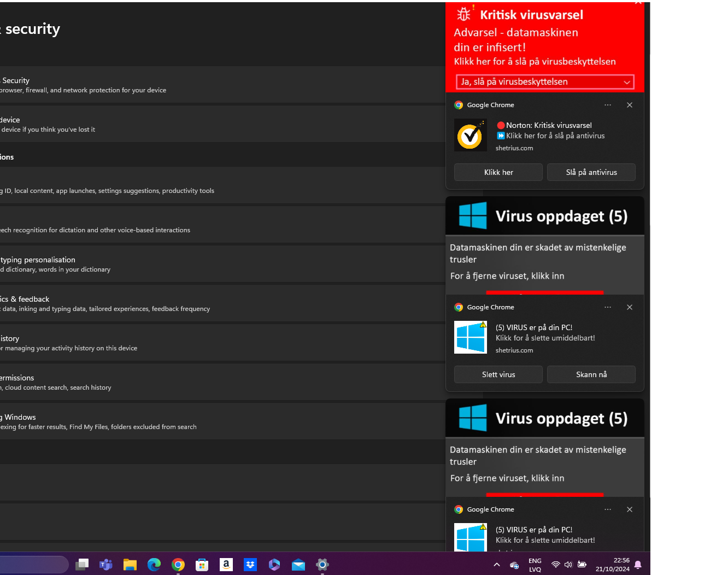Image resolution: width=728 pixels, height=575 pixels.
Task: Open the activity history settings row
Action: point(222,343)
